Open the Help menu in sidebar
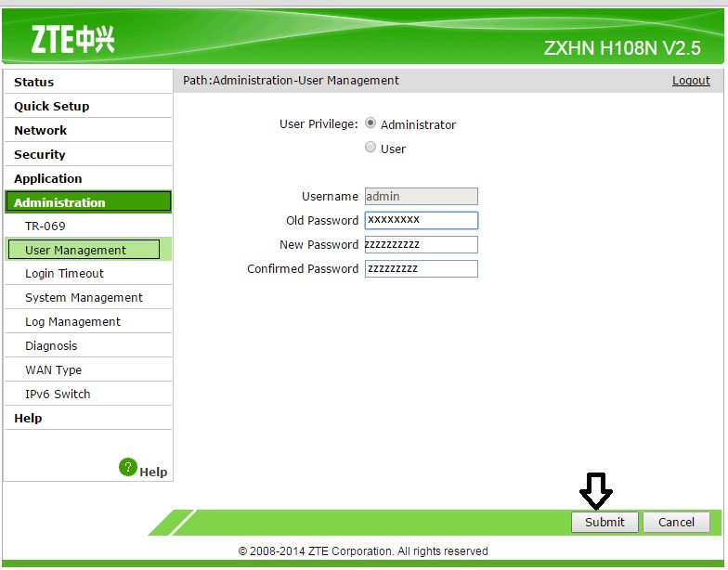The height and width of the screenshot is (570, 728). coord(88,418)
